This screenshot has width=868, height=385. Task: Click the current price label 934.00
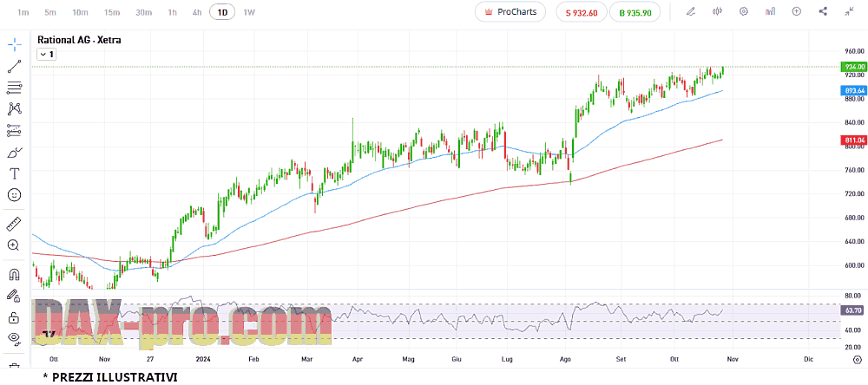coord(855,67)
